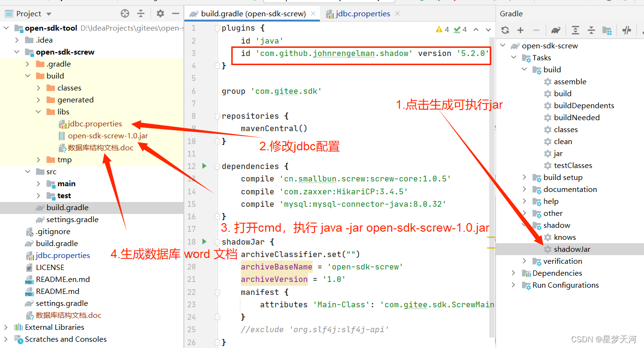644x348 pixels.
Task: Click the warnings indicator showing 4 warnings
Action: pyautogui.click(x=442, y=30)
